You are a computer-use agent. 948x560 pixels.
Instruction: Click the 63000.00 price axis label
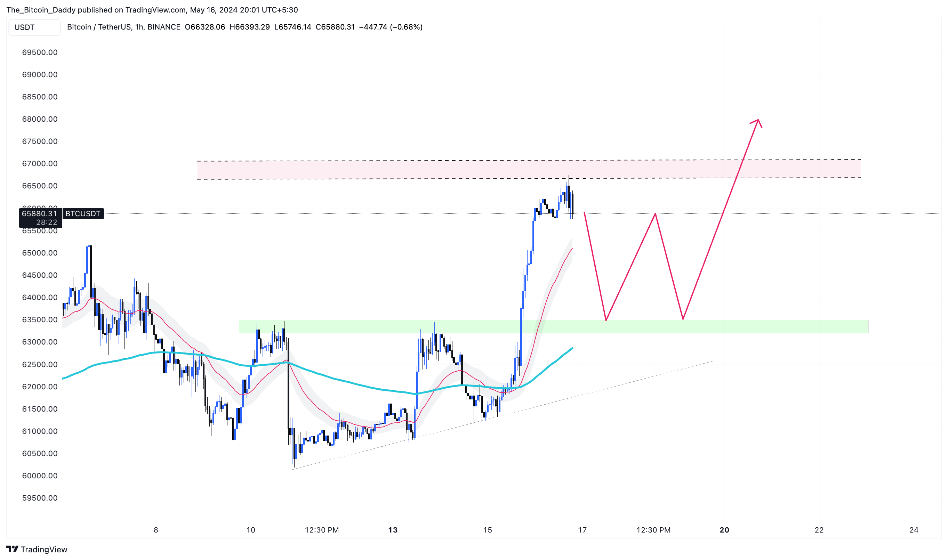pyautogui.click(x=40, y=342)
